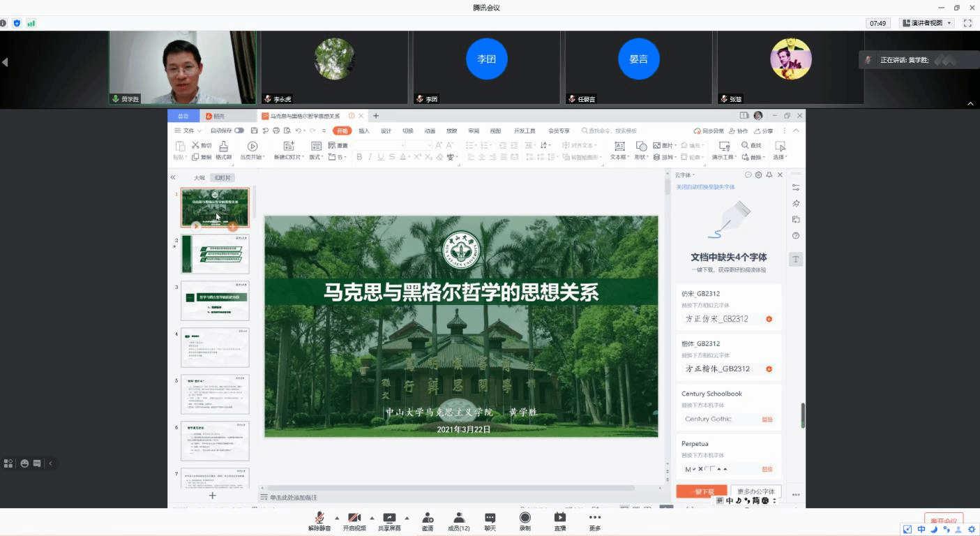Click the 解除静音 microphone icon
Image resolution: width=980 pixels, height=536 pixels.
319,518
